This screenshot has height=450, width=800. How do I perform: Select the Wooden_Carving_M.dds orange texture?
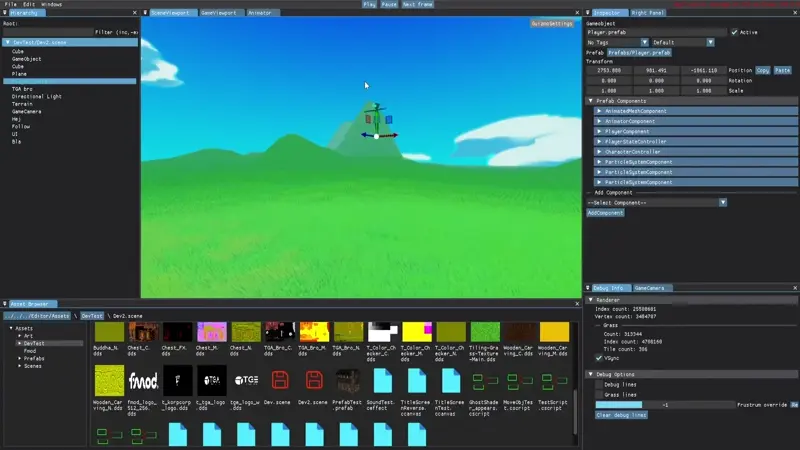click(554, 332)
